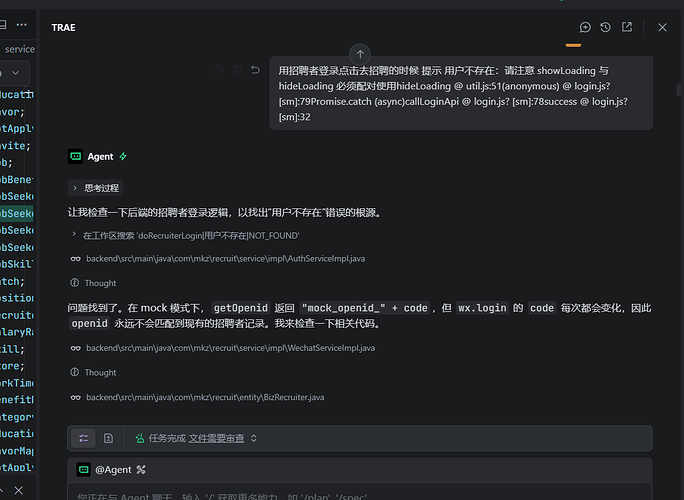684x500 pixels.
Task: Click the glasses icon beside WechatServiceImpl.java
Action: [x=75, y=348]
